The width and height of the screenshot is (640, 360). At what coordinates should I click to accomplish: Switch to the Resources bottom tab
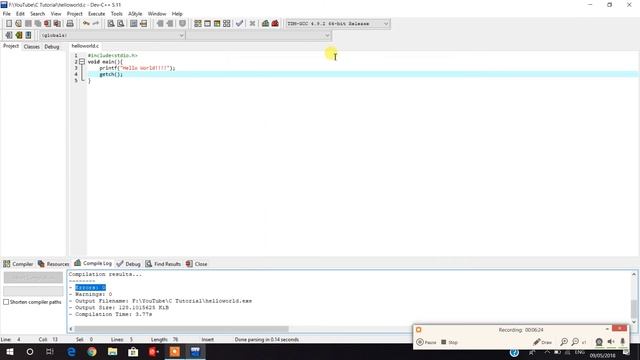coord(53,264)
